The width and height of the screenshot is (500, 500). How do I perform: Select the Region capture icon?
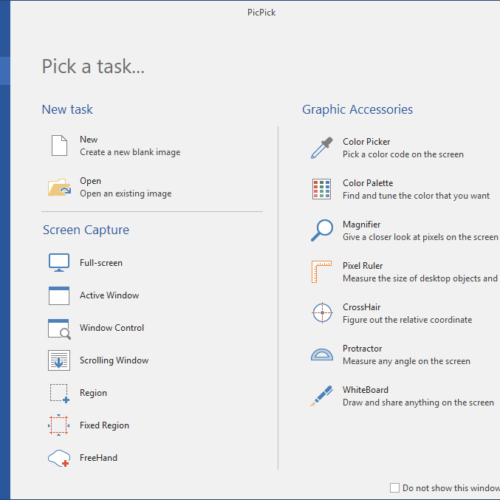(60, 393)
